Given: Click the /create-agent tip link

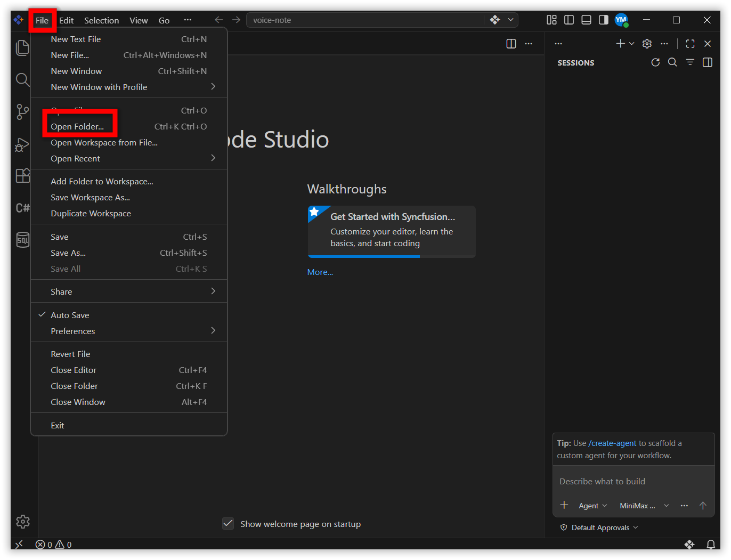Looking at the screenshot, I should point(612,443).
